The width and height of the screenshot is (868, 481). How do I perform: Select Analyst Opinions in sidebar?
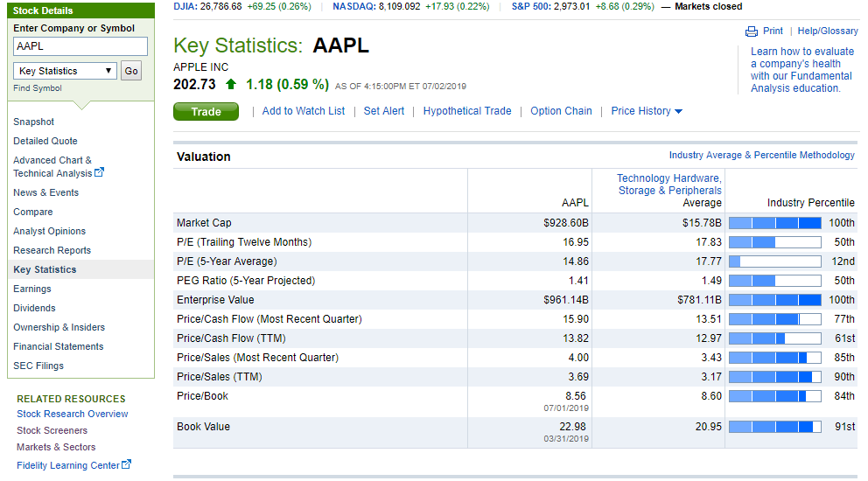[49, 231]
